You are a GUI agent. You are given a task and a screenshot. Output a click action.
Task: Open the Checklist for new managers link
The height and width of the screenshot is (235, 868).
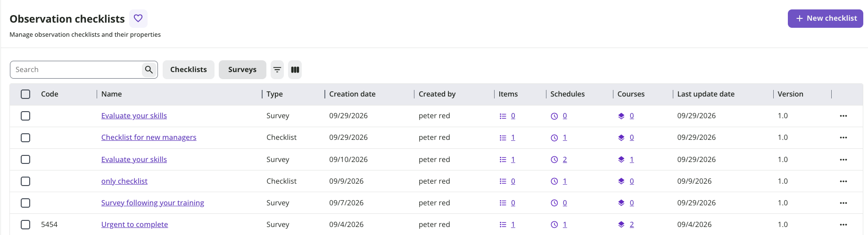[x=149, y=138]
